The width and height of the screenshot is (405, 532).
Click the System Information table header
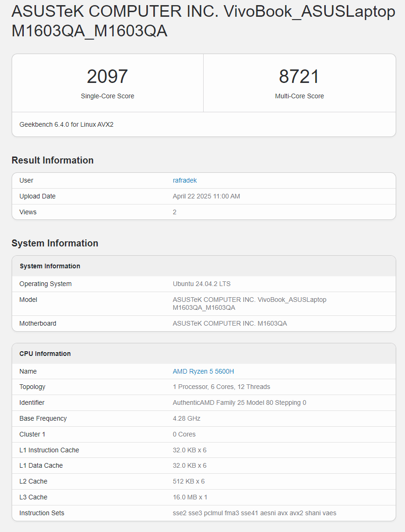point(50,266)
